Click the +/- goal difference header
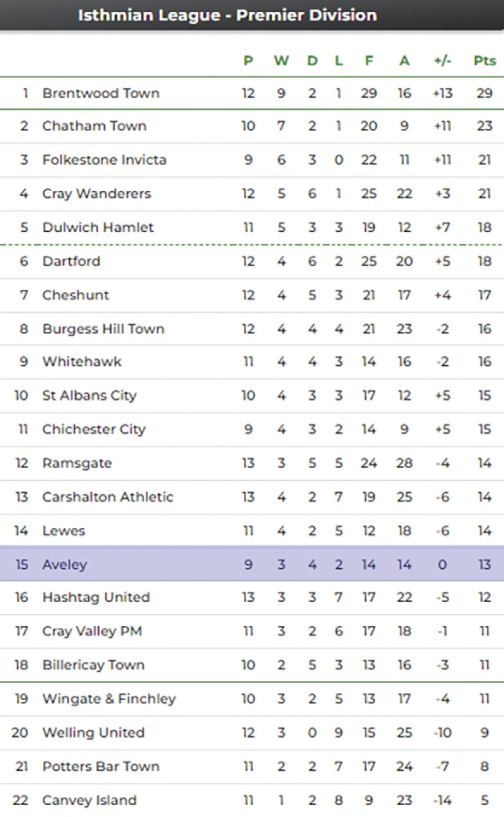The image size is (504, 817). [442, 61]
